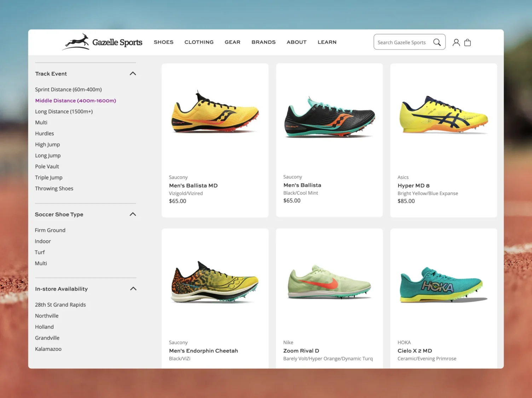The width and height of the screenshot is (532, 398).
Task: Open the shopping bag icon
Action: (x=468, y=42)
